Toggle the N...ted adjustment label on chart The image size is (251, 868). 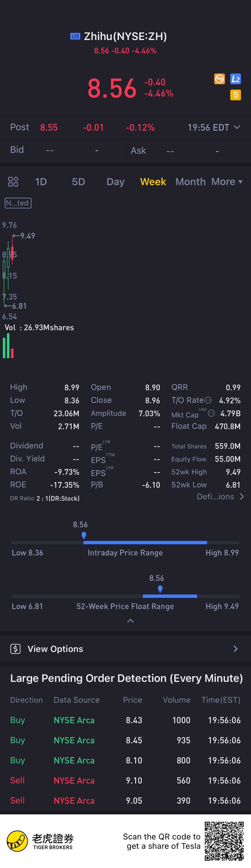18,203
